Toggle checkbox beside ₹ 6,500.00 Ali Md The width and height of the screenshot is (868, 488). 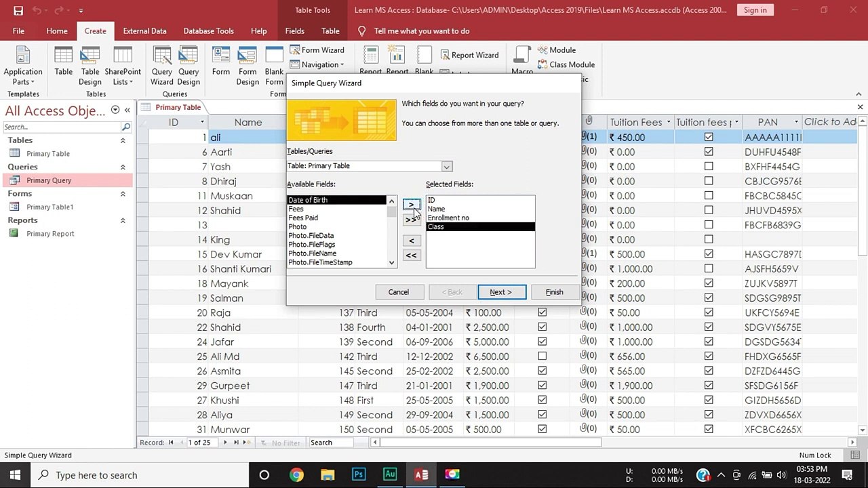pos(542,357)
